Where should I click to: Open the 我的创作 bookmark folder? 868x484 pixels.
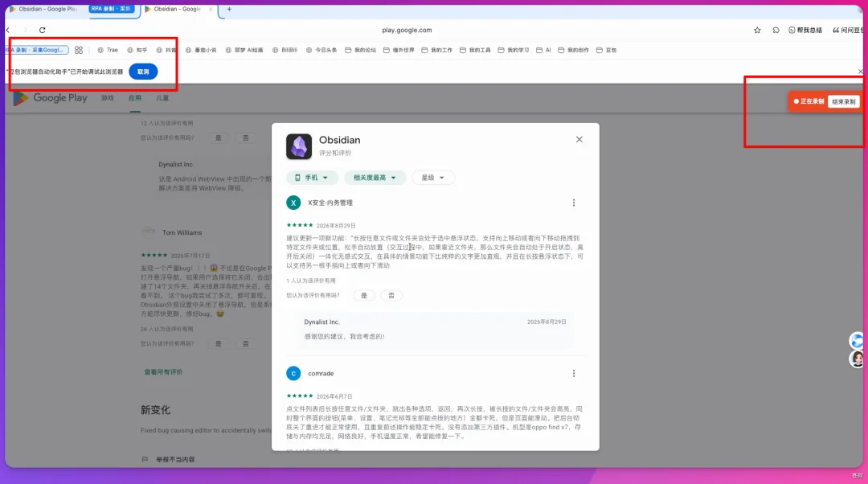574,50
